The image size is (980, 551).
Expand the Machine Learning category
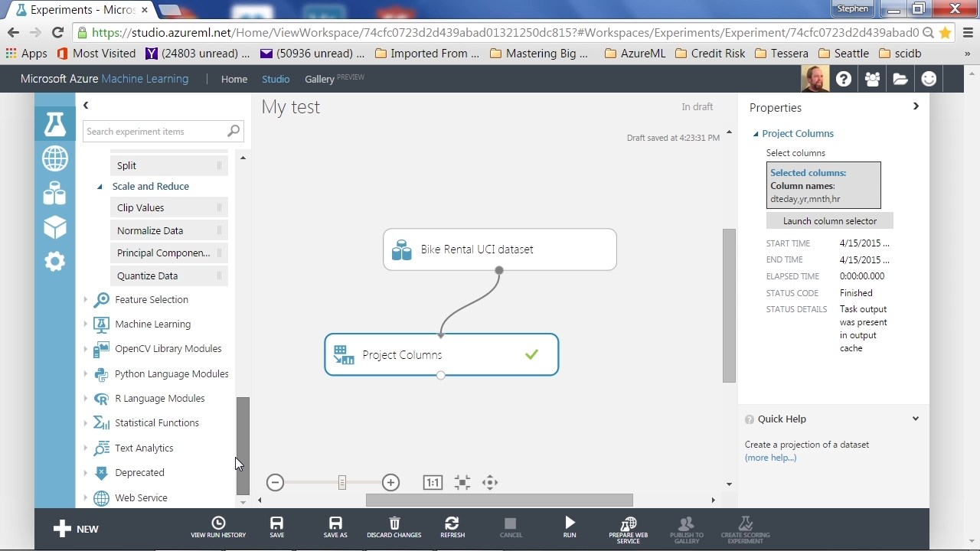point(86,324)
